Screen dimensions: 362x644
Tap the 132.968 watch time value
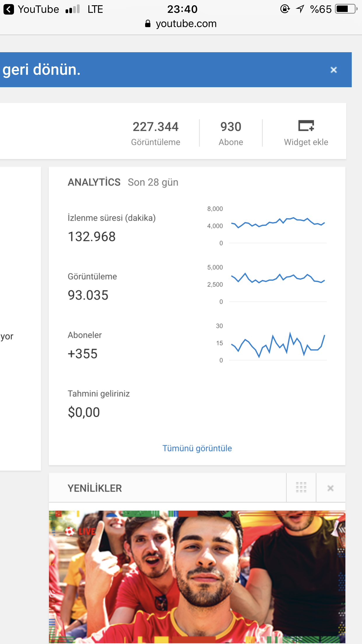click(92, 237)
